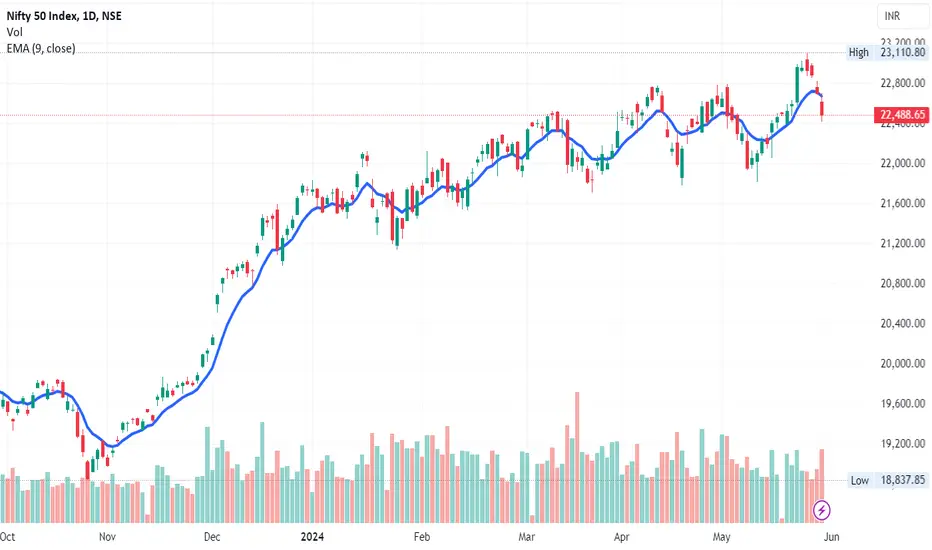932x550 pixels.
Task: Click the Jun label on time axis
Action: pos(832,536)
